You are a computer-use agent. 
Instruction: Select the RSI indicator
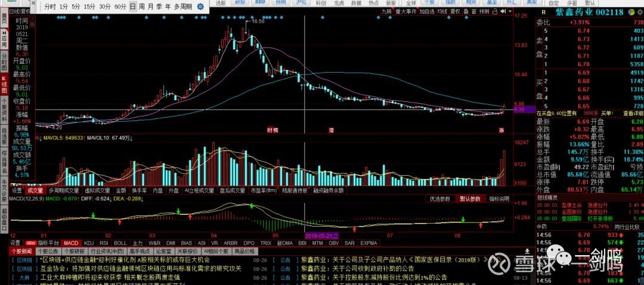104,243
